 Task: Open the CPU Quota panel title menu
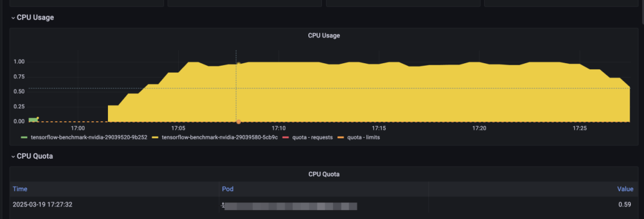click(x=324, y=174)
